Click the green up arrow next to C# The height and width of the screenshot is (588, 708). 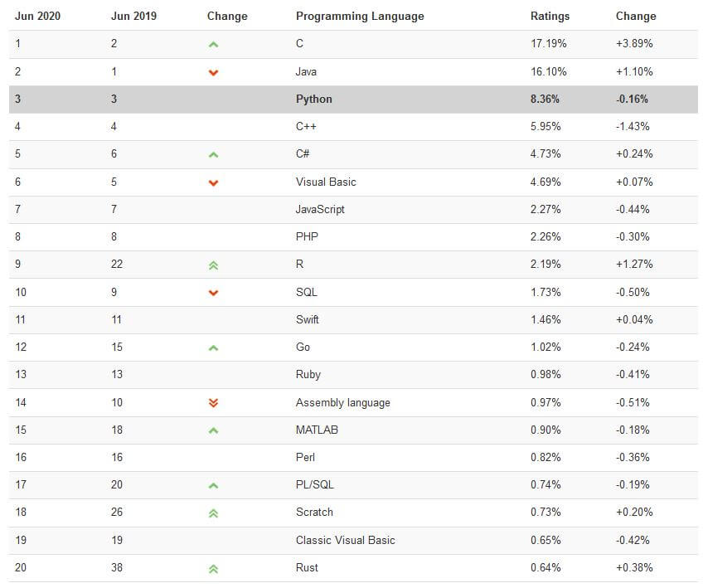(x=214, y=154)
